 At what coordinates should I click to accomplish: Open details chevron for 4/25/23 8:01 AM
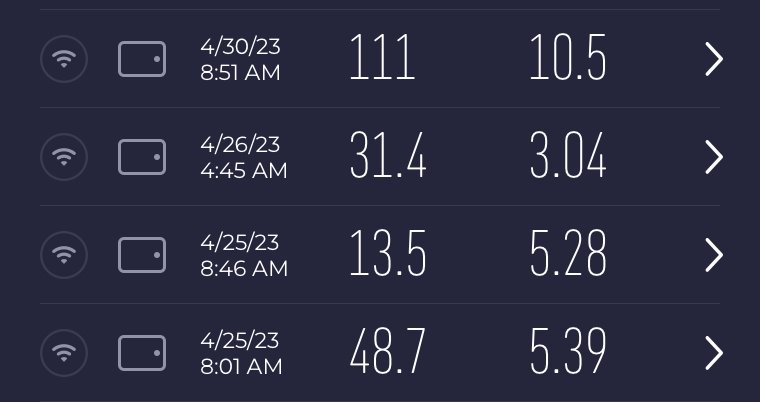pos(713,353)
